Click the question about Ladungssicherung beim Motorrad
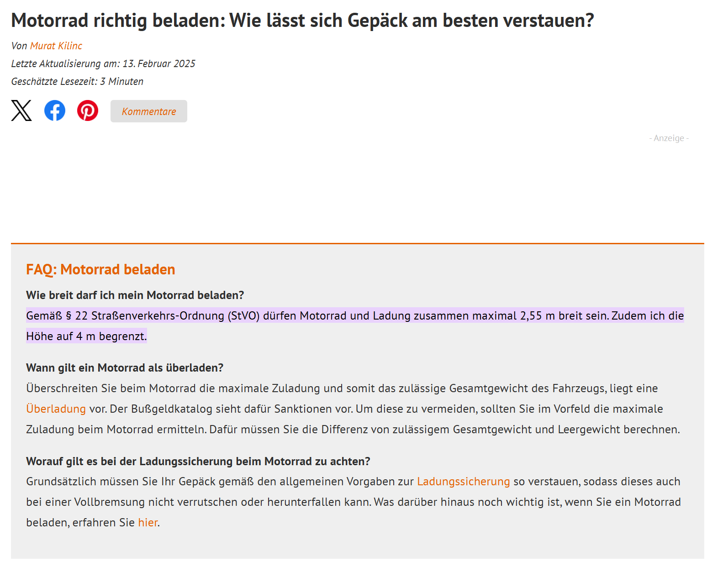Image resolution: width=728 pixels, height=567 pixels. 198,461
